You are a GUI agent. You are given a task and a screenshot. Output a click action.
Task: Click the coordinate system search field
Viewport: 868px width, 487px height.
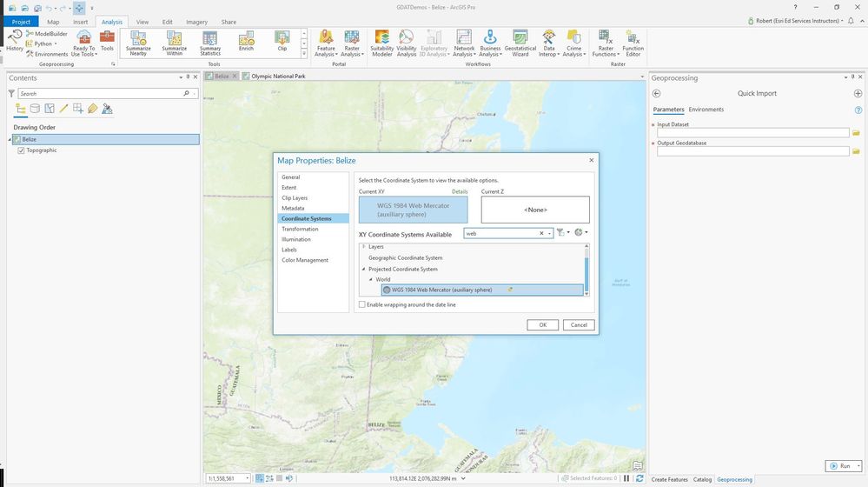[x=500, y=233]
